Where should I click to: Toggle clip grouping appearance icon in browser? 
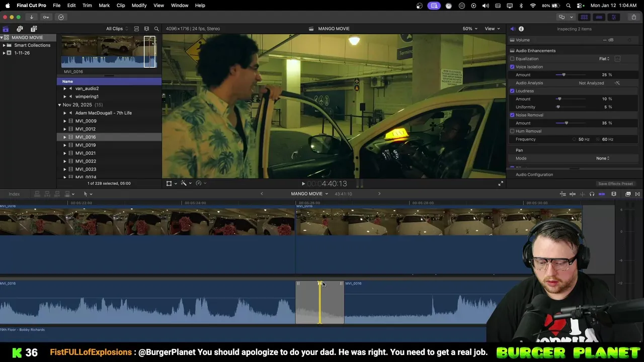(x=136, y=29)
